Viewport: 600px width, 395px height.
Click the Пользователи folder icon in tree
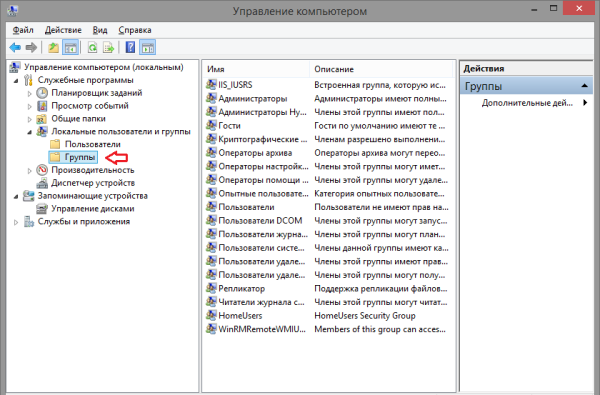tap(55, 144)
